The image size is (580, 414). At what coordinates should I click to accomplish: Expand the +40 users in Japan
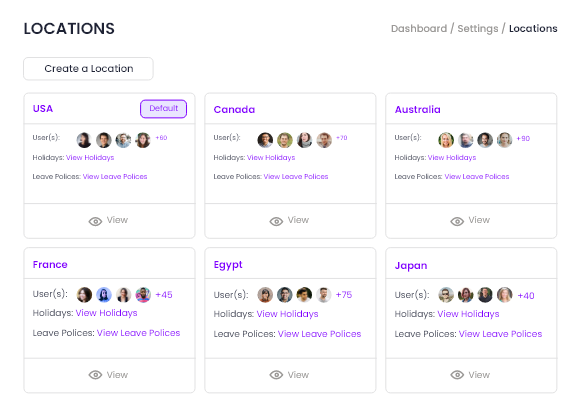tap(526, 296)
